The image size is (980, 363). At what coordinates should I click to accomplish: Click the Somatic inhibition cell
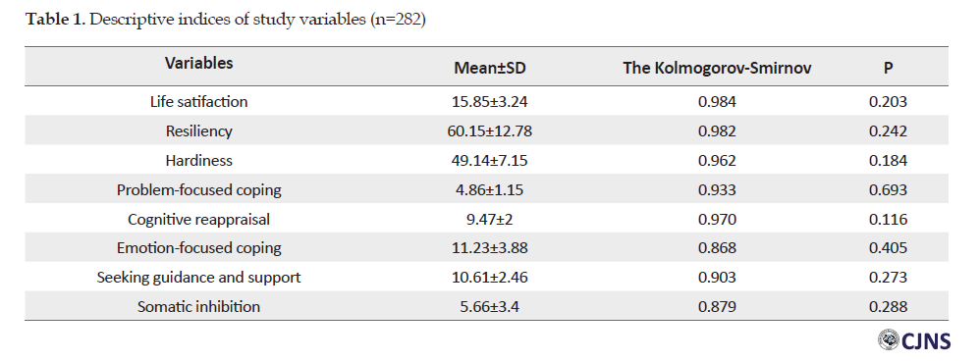198,307
